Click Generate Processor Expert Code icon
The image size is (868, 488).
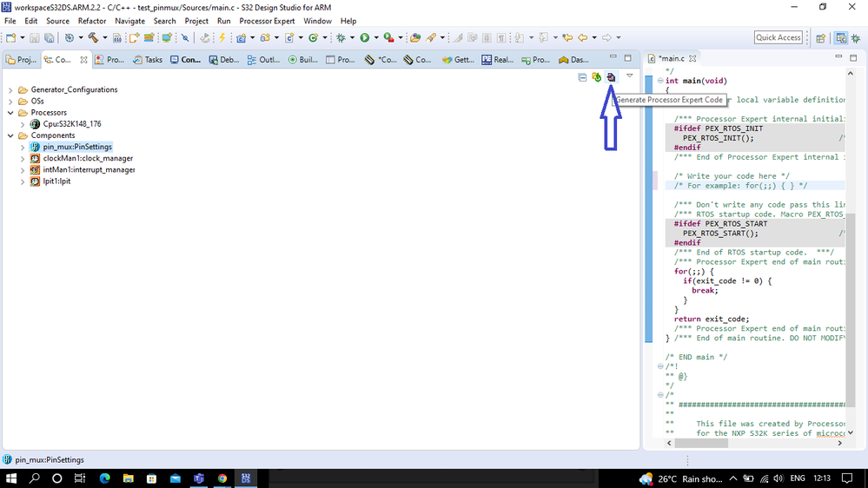click(x=611, y=77)
